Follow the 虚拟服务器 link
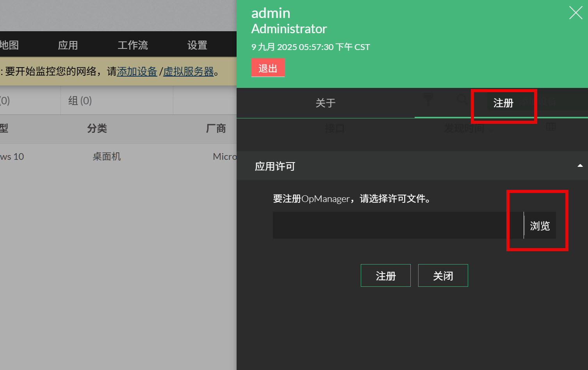 pos(189,71)
